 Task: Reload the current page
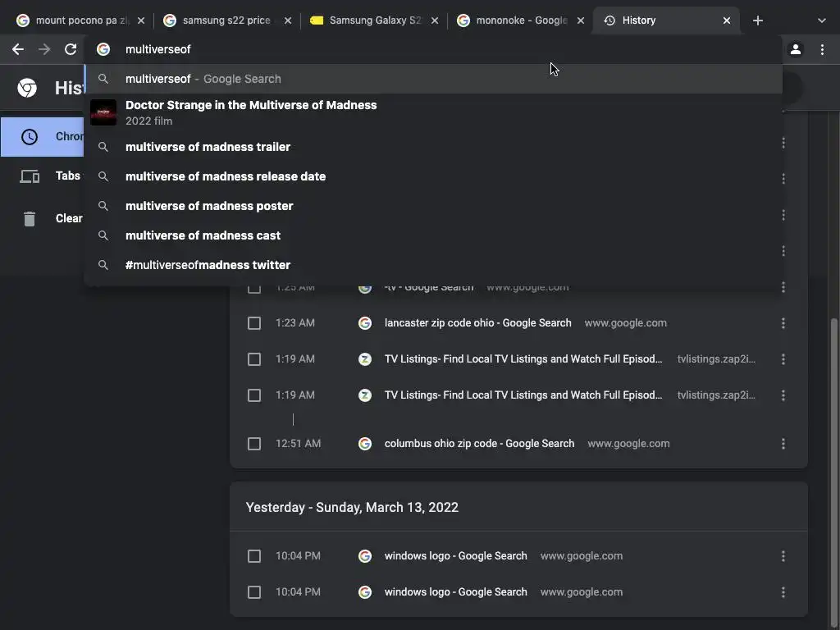tap(71, 49)
